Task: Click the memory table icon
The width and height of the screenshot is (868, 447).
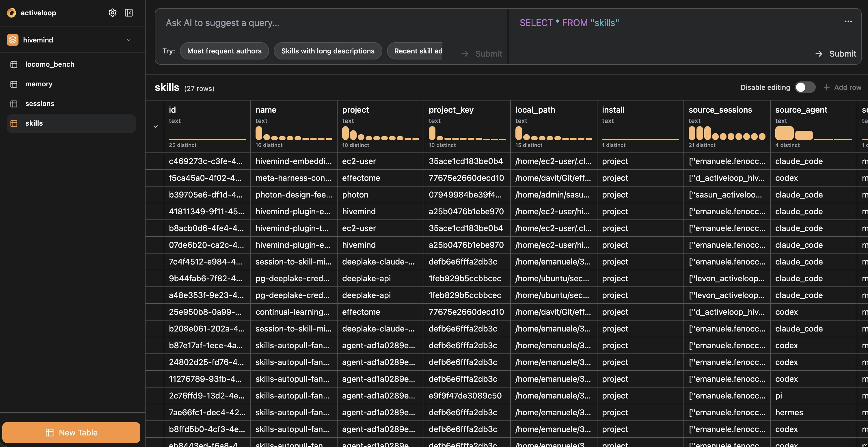Action: point(14,84)
